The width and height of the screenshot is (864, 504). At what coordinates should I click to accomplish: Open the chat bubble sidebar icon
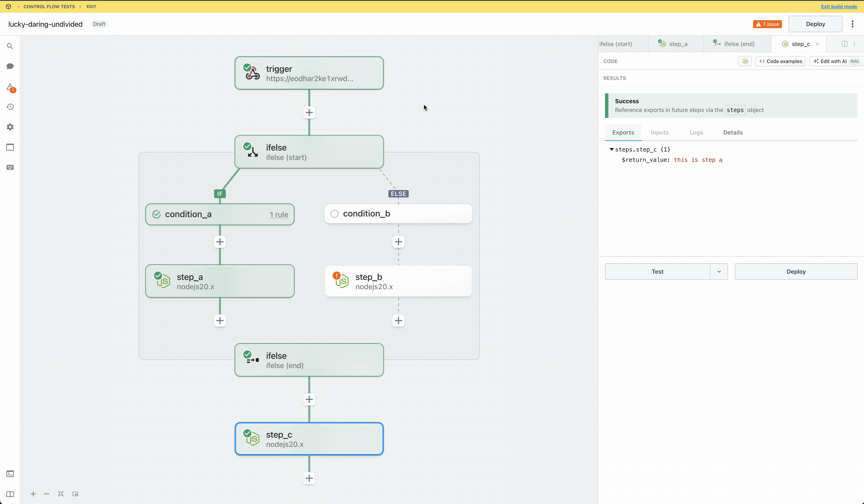coord(10,66)
